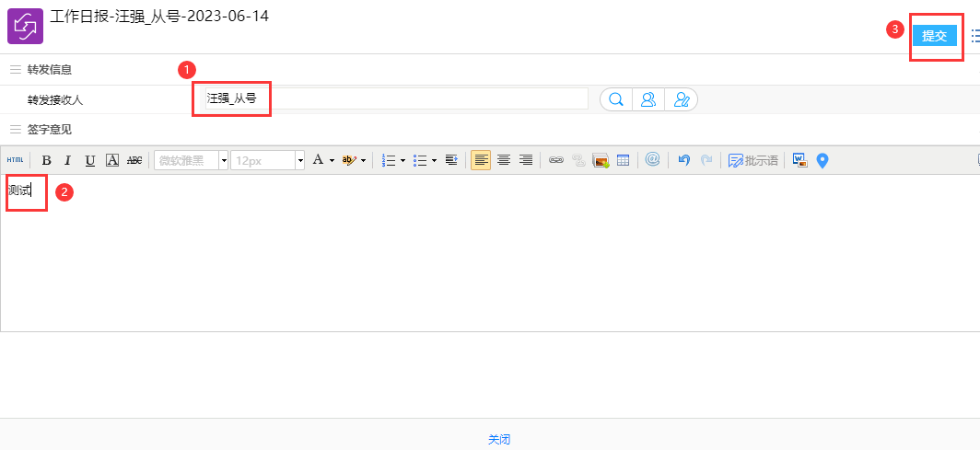Viewport: 980px width, 450px height.
Task: Toggle italic text formatting
Action: (x=67, y=160)
